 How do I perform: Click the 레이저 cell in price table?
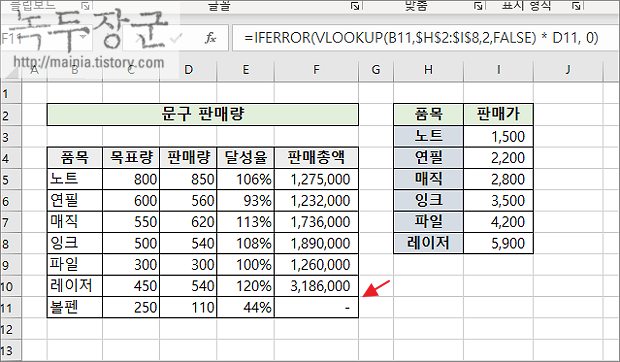click(428, 243)
